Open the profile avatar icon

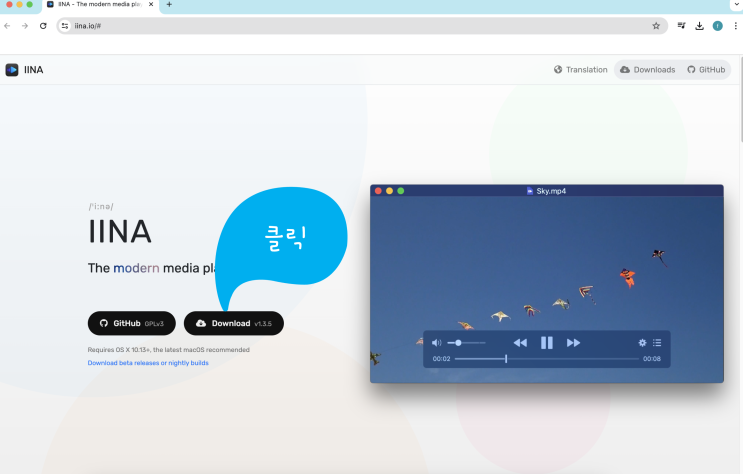(718, 26)
